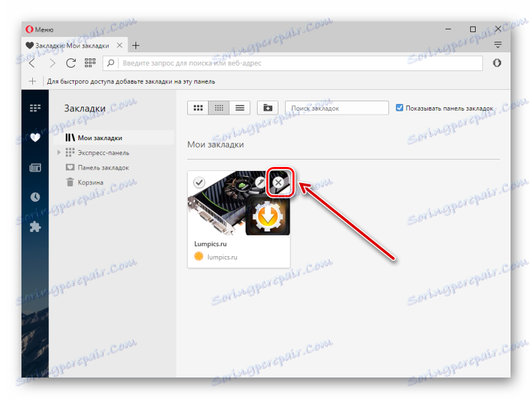This screenshot has width=532, height=399.
Task: Open News icon in sidebar
Action: tap(35, 167)
